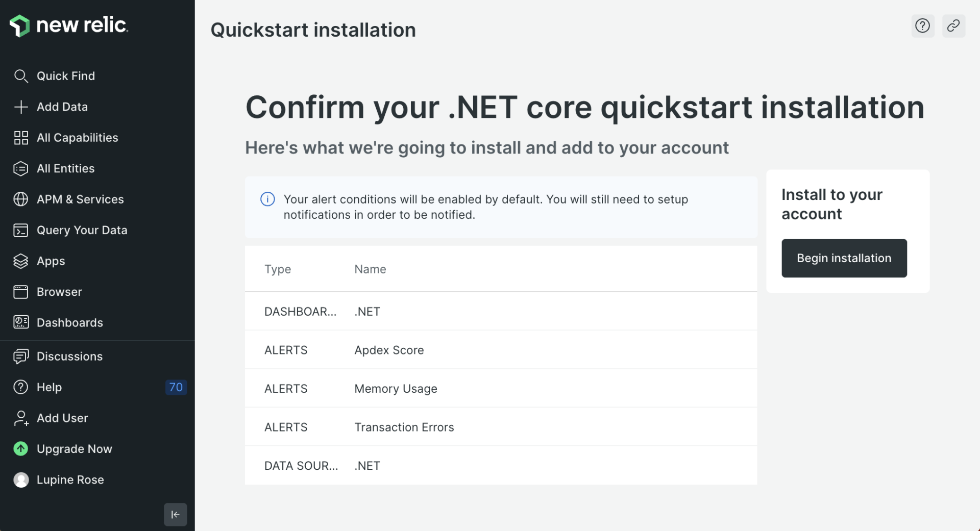980x531 pixels.
Task: Click the New Relic logo
Action: [x=69, y=25]
